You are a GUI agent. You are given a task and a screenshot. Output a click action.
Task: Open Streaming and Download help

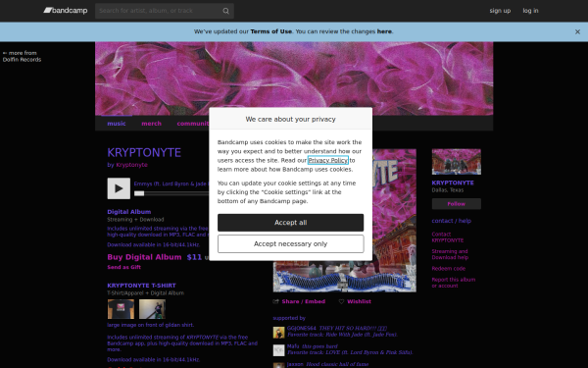pos(450,254)
